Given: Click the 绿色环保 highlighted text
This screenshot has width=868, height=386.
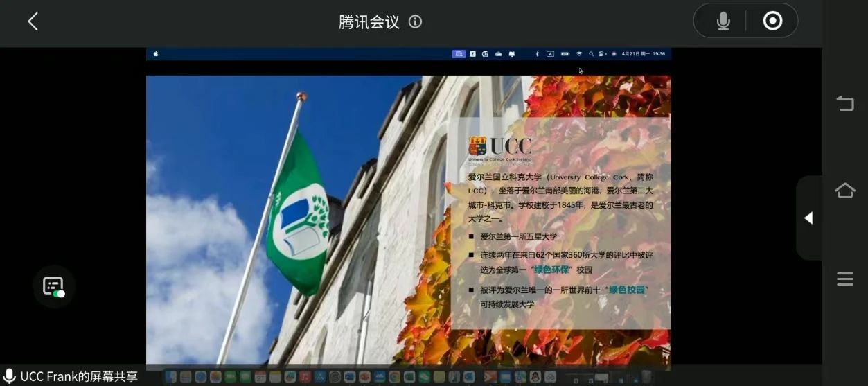Looking at the screenshot, I should coord(551,270).
